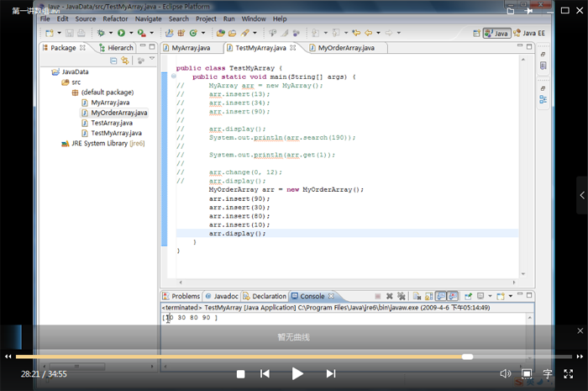
Task: Open the File menu
Action: coord(45,18)
